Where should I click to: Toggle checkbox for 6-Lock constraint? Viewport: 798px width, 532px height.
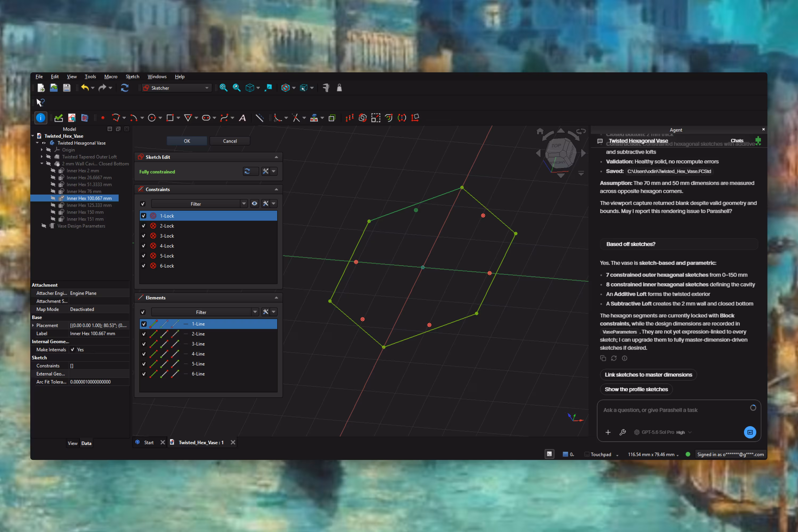[x=144, y=266]
